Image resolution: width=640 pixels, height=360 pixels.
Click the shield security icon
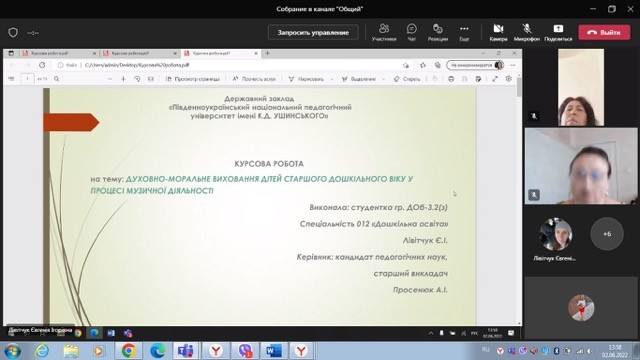13,32
